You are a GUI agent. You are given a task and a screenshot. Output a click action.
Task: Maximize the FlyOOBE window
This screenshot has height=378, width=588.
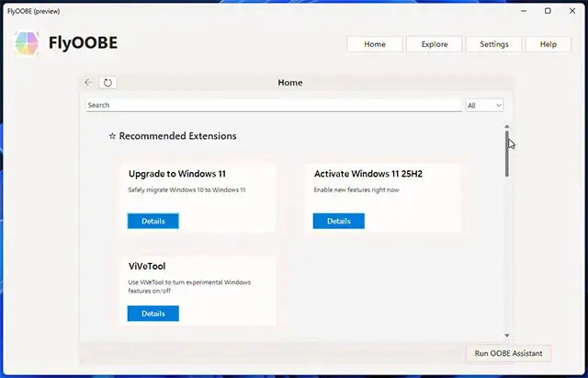pos(548,11)
